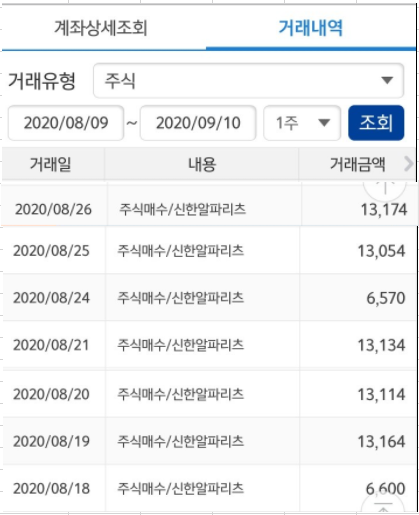Viewport: 419px width, 515px height.
Task: Click the amount 13,134
Action: (381, 345)
